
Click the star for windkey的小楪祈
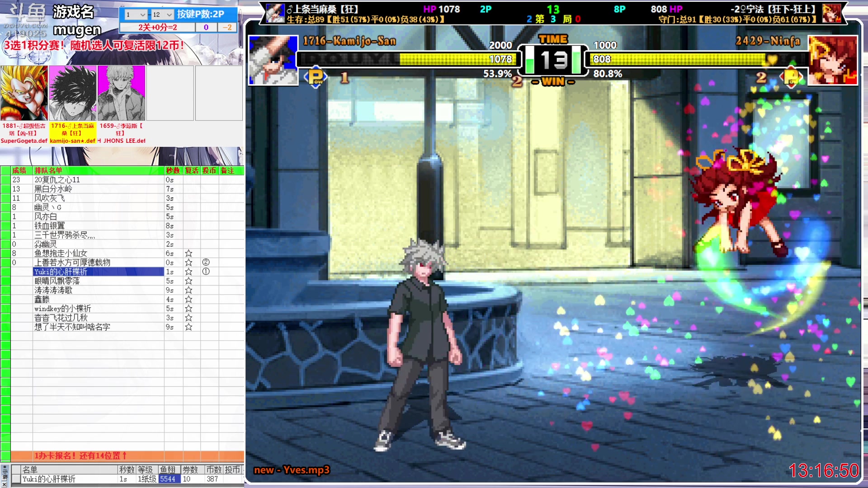(189, 309)
